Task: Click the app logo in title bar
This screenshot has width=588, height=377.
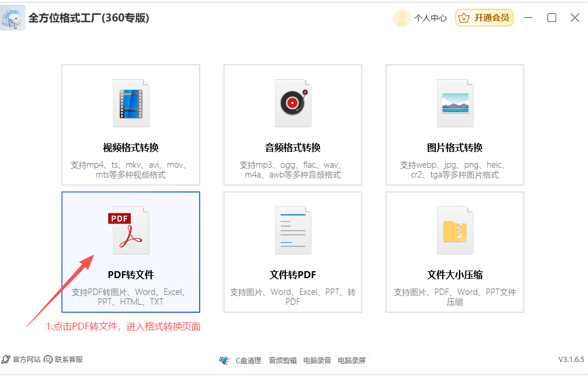Action: click(13, 17)
